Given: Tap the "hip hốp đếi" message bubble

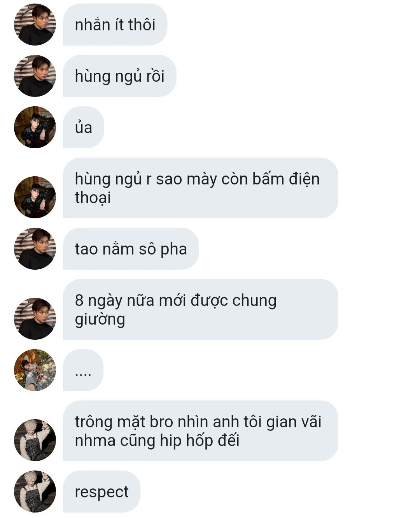Looking at the screenshot, I should pyautogui.click(x=201, y=431).
